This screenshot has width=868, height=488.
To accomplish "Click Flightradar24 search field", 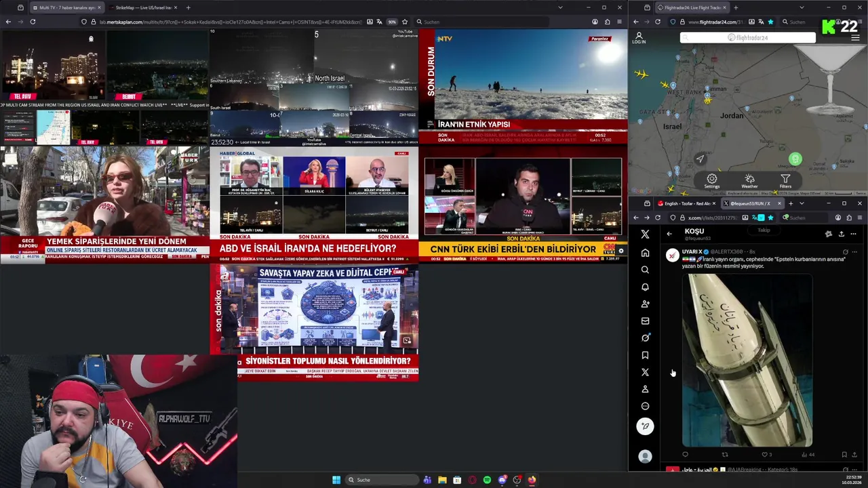I will click(748, 38).
